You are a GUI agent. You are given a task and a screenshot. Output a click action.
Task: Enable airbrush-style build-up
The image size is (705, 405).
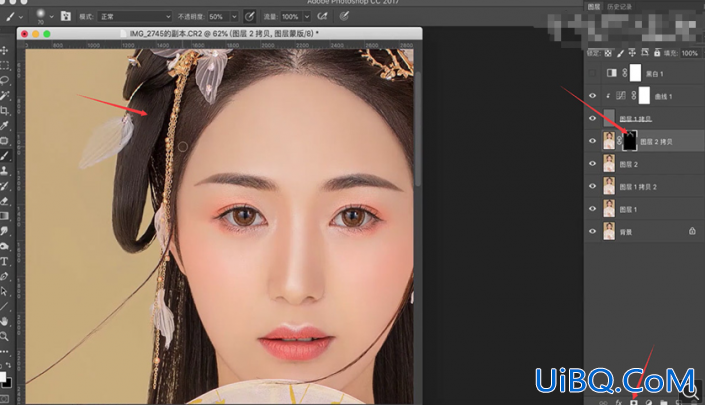[322, 17]
